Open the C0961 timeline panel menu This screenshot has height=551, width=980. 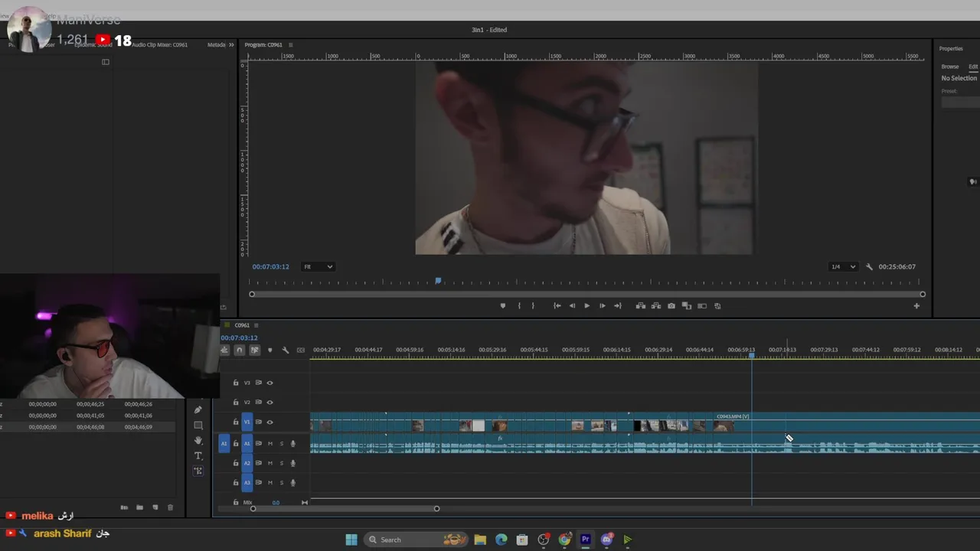click(x=256, y=325)
